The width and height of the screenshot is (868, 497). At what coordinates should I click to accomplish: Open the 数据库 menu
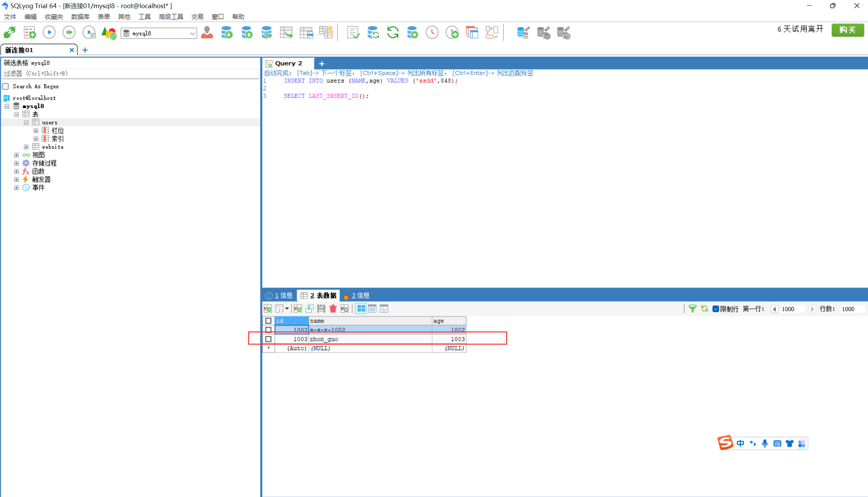80,17
